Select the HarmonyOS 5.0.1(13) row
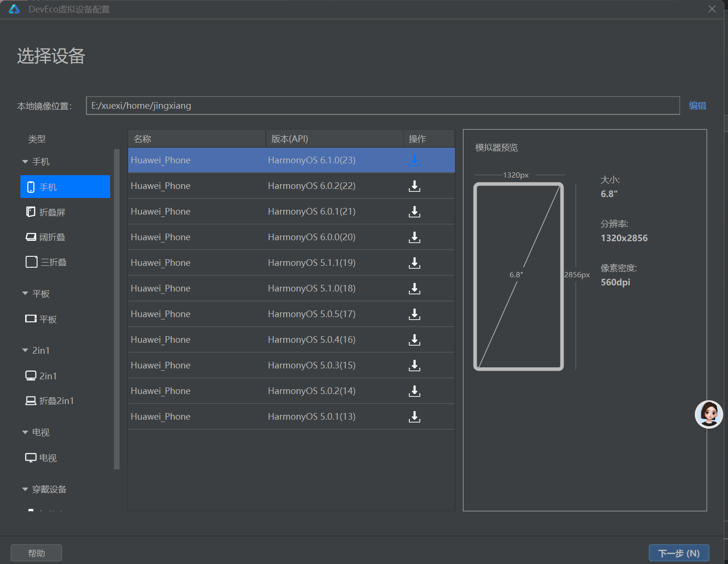This screenshot has height=564, width=728. 291,416
